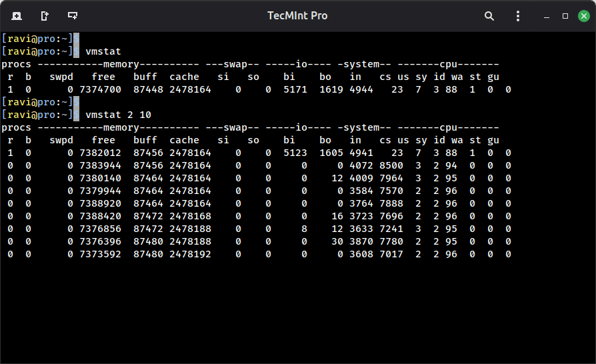The width and height of the screenshot is (596, 364).
Task: Click the bi value 5123
Action: 295,153
